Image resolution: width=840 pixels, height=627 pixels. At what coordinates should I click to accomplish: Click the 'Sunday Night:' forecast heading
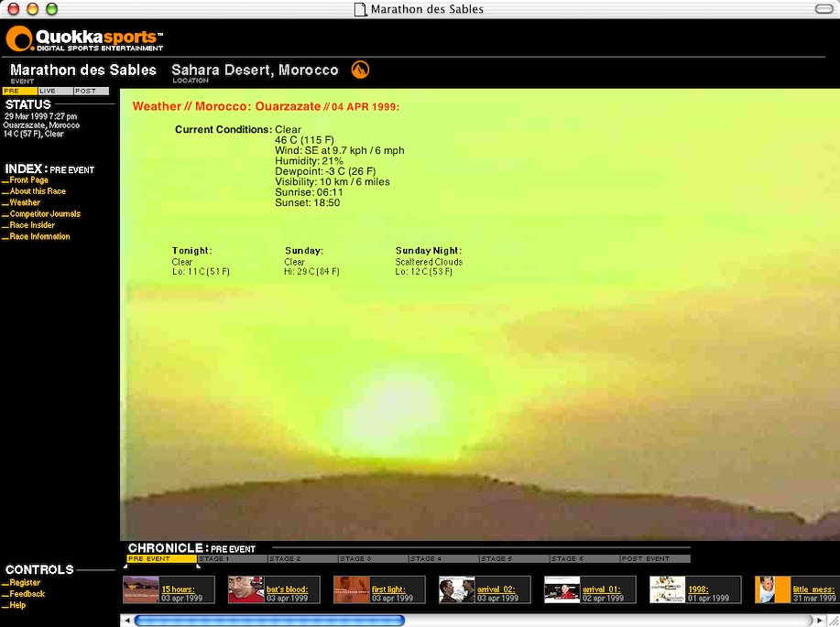429,251
